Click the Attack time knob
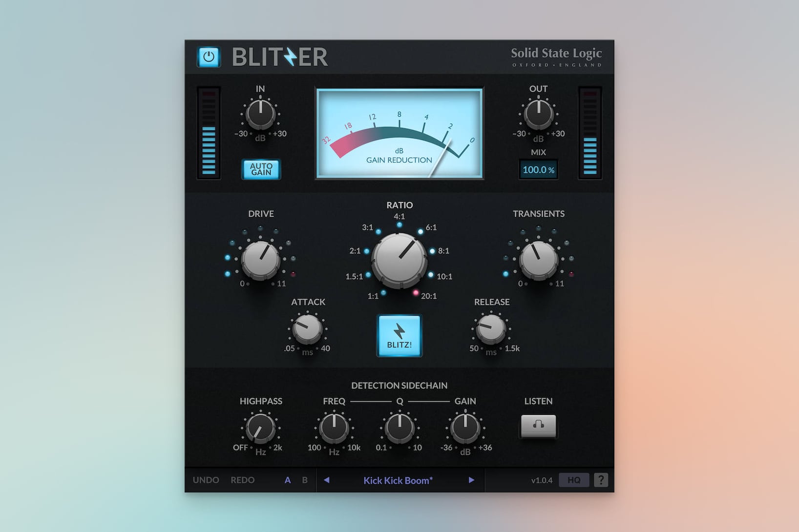Screen dimensions: 799x532 (x=307, y=329)
